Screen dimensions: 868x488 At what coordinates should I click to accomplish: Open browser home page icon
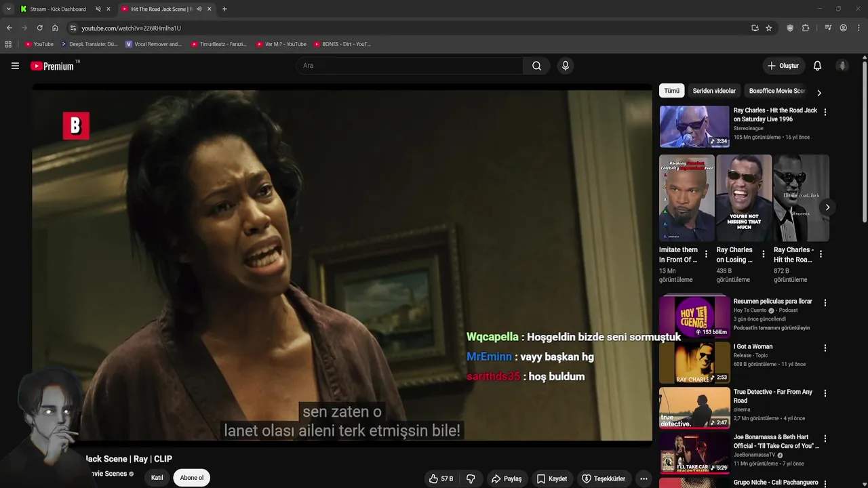[x=55, y=28]
